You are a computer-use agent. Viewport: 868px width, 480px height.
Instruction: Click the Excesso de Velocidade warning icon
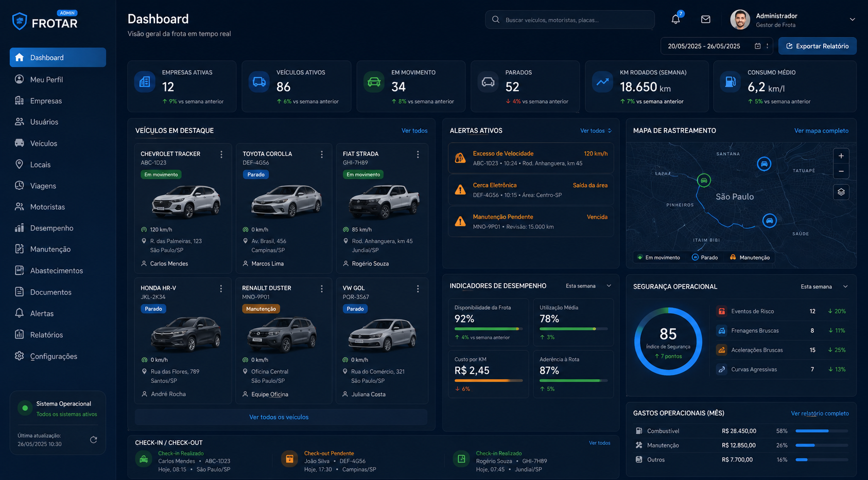(460, 158)
